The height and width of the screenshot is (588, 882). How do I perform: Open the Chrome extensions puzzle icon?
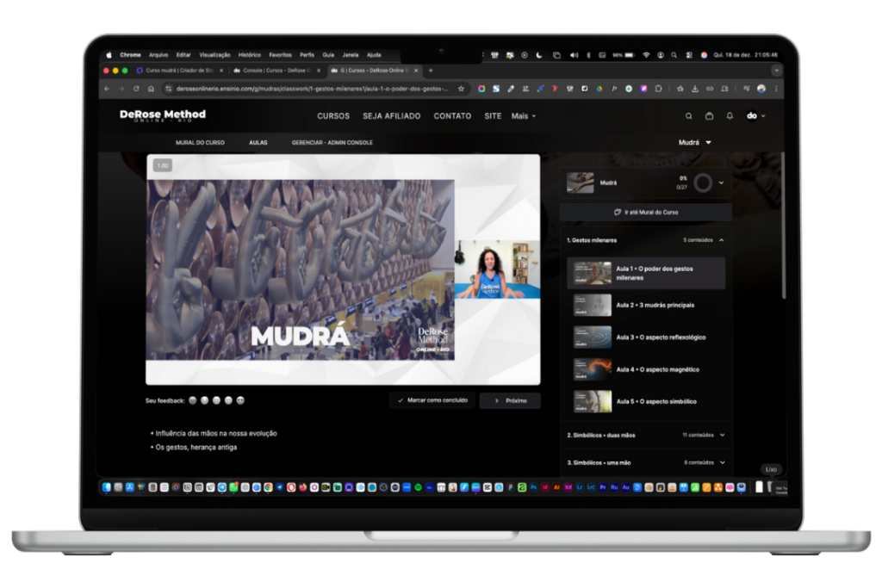(659, 89)
